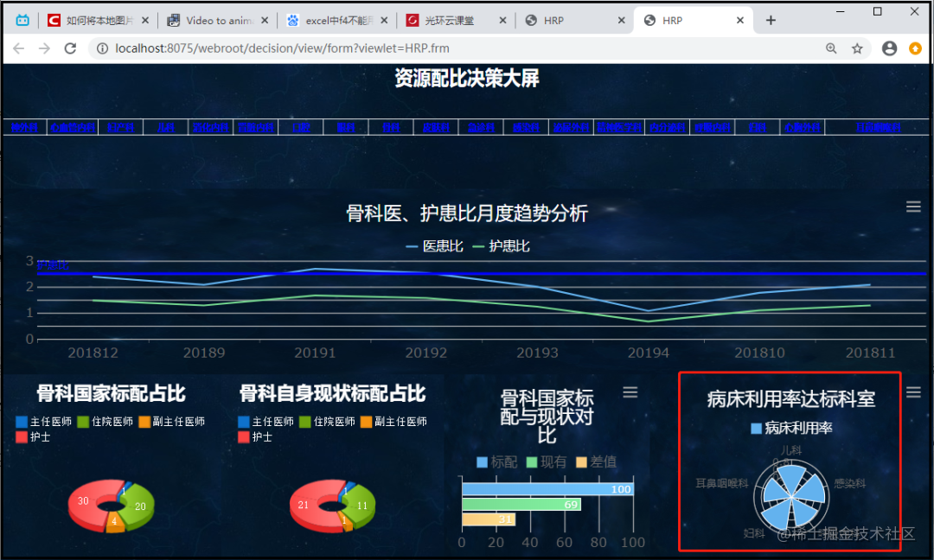Open the 眼科 department link
The image size is (934, 560).
pyautogui.click(x=345, y=127)
